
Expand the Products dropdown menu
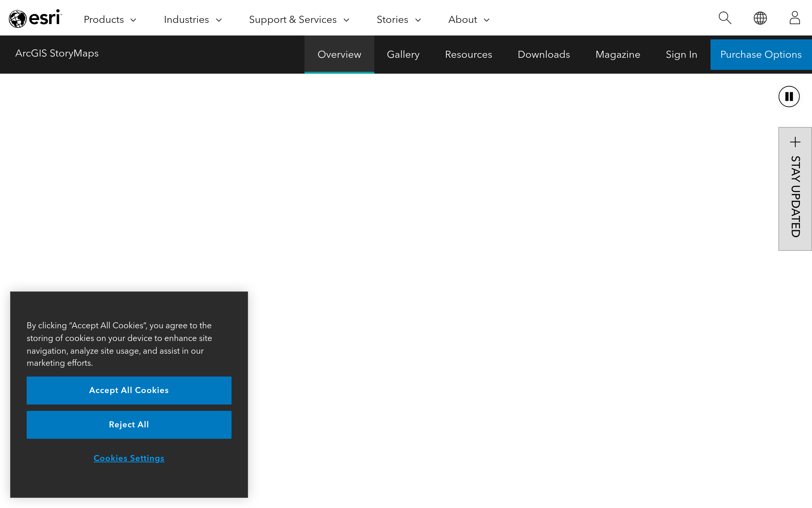[110, 19]
